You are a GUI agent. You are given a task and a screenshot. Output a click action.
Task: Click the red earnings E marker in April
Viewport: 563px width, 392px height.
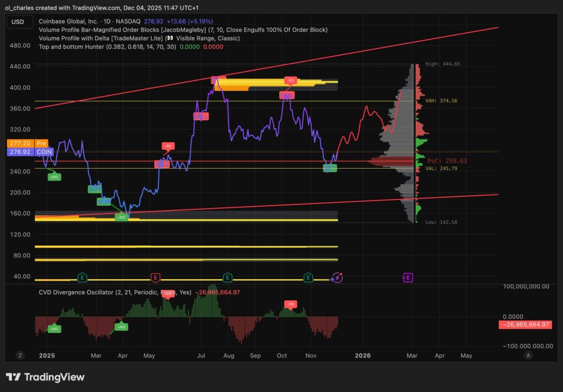pyautogui.click(x=154, y=278)
